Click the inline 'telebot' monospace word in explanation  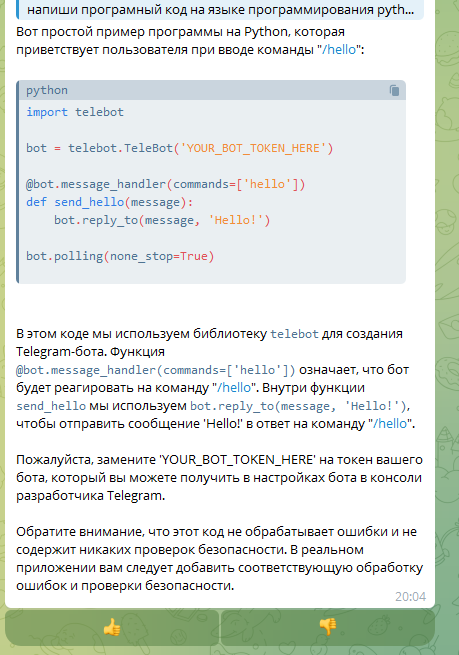pyautogui.click(x=294, y=334)
